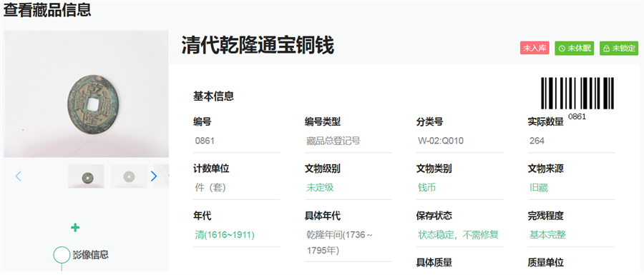Click the 编号 value 0861
644x275 pixels.
point(205,141)
